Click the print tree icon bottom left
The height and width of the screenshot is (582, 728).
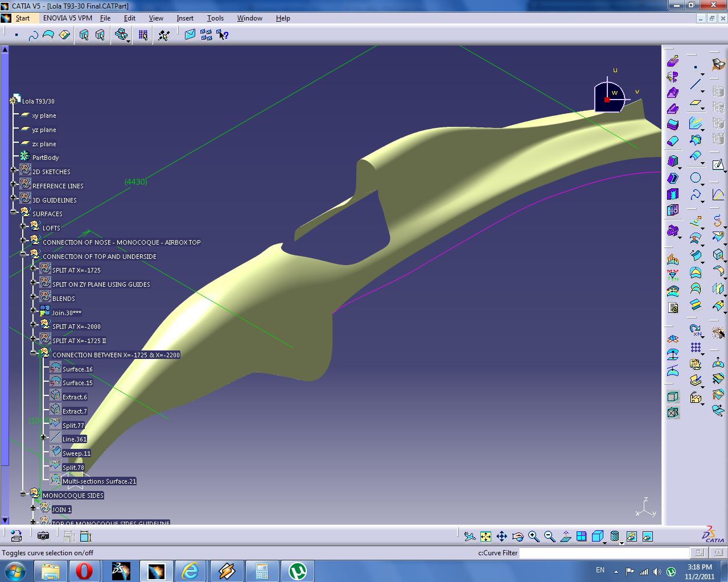point(16,535)
